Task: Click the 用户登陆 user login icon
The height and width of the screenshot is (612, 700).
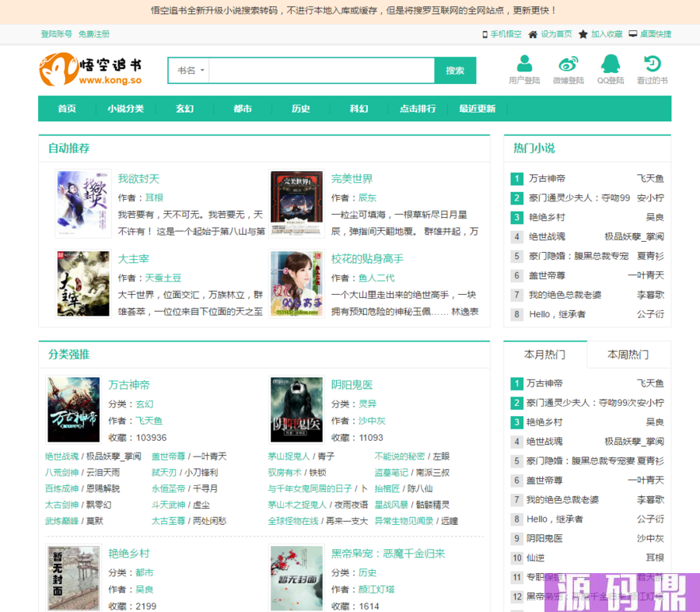Action: click(524, 64)
